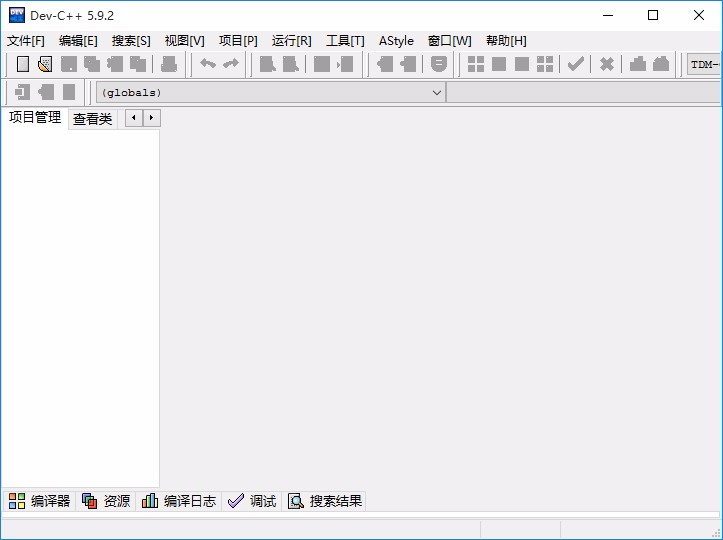Click the New source file icon

pyautogui.click(x=23, y=64)
